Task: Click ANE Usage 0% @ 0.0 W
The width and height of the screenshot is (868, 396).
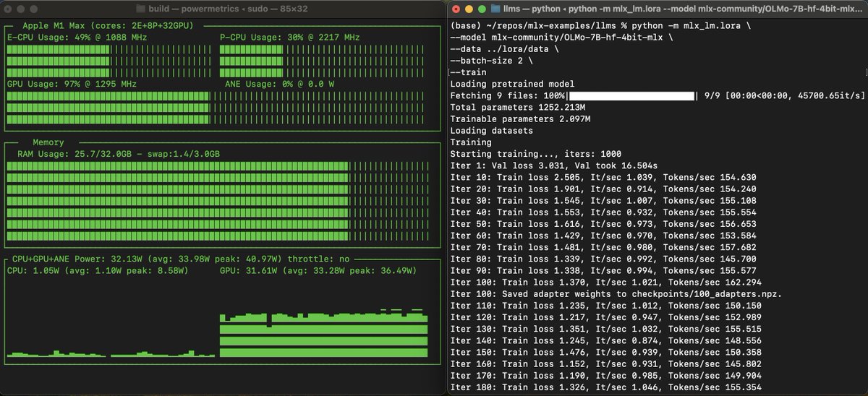Action: pyautogui.click(x=280, y=84)
